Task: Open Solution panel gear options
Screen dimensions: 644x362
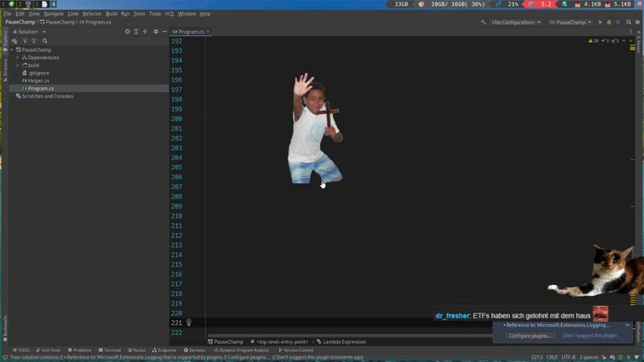Action: pos(155,32)
